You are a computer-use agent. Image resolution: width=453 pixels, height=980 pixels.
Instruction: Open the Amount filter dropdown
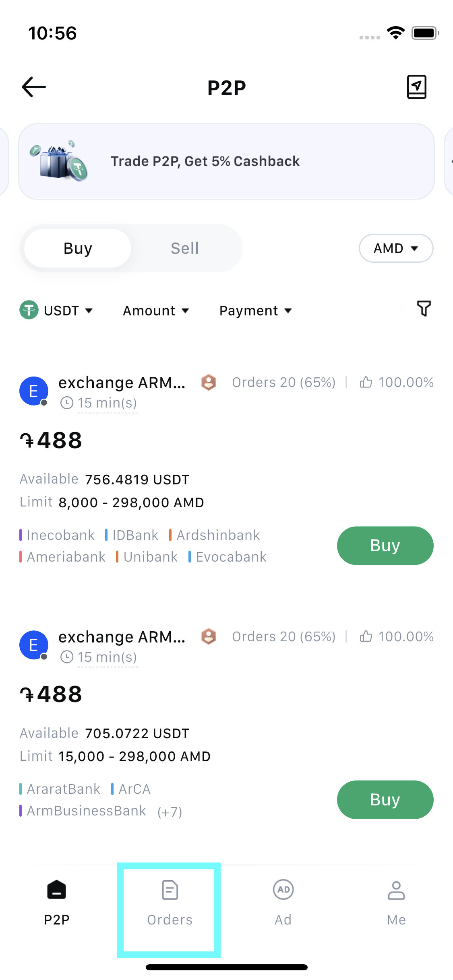tap(156, 311)
